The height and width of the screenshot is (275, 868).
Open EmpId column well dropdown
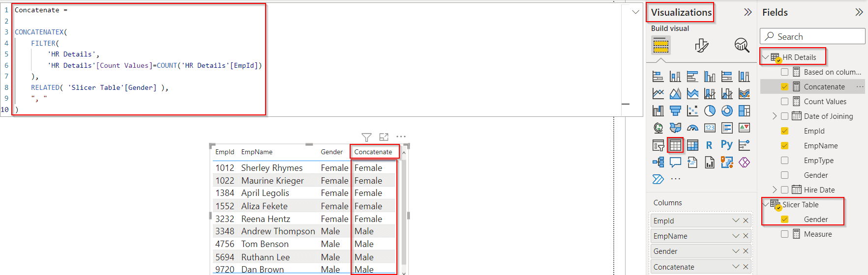(736, 220)
